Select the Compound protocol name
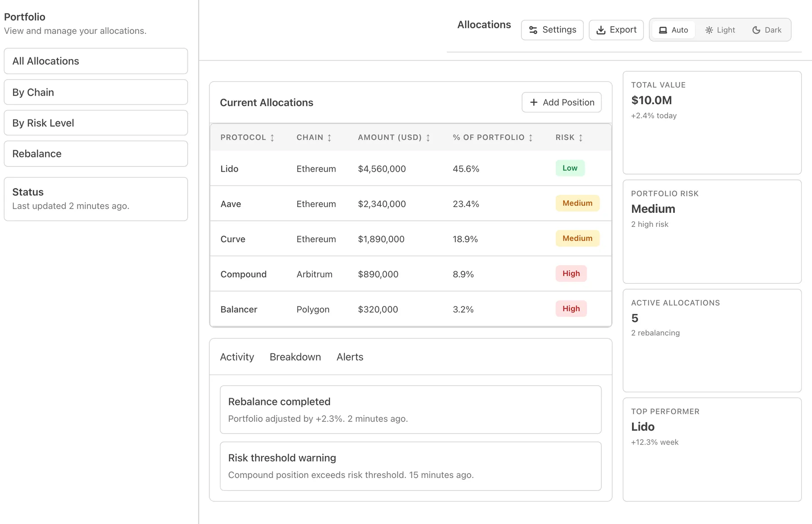812x524 pixels. pyautogui.click(x=244, y=274)
